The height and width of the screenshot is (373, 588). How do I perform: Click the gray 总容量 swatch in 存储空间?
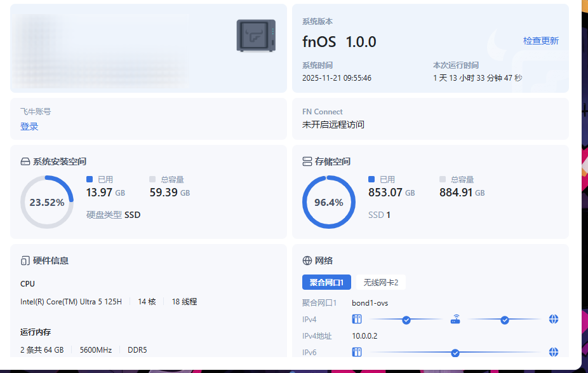tap(443, 179)
